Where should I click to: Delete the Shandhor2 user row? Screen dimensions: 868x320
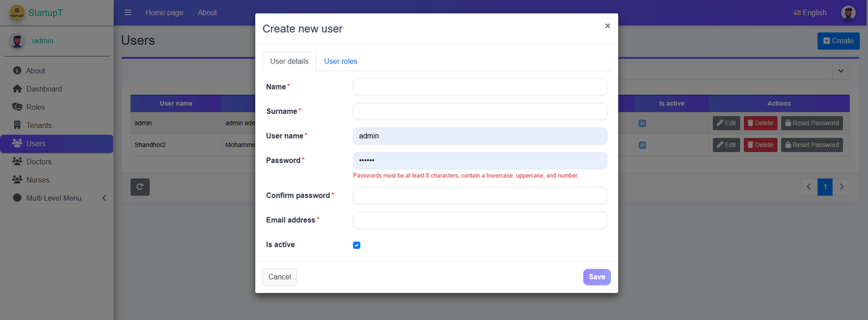tap(760, 145)
